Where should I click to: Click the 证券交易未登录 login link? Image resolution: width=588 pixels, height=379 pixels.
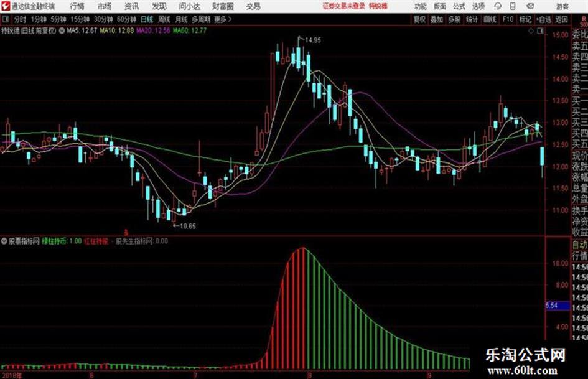pyautogui.click(x=344, y=6)
